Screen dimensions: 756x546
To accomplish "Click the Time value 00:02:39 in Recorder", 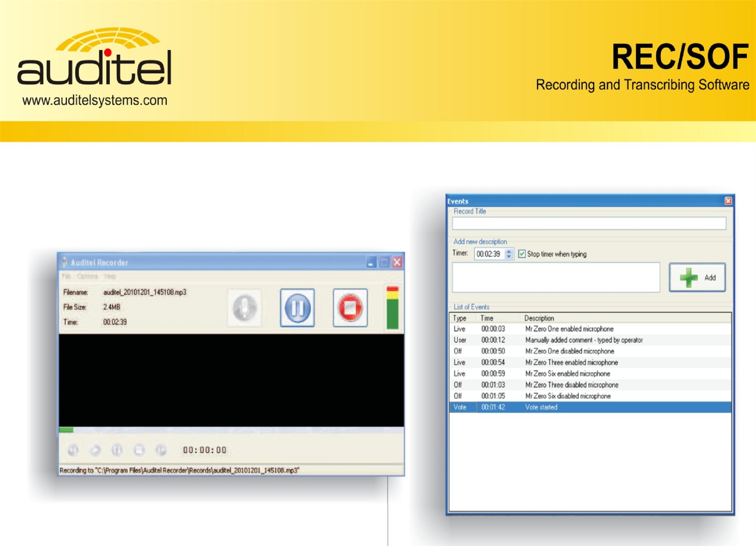I will point(115,322).
